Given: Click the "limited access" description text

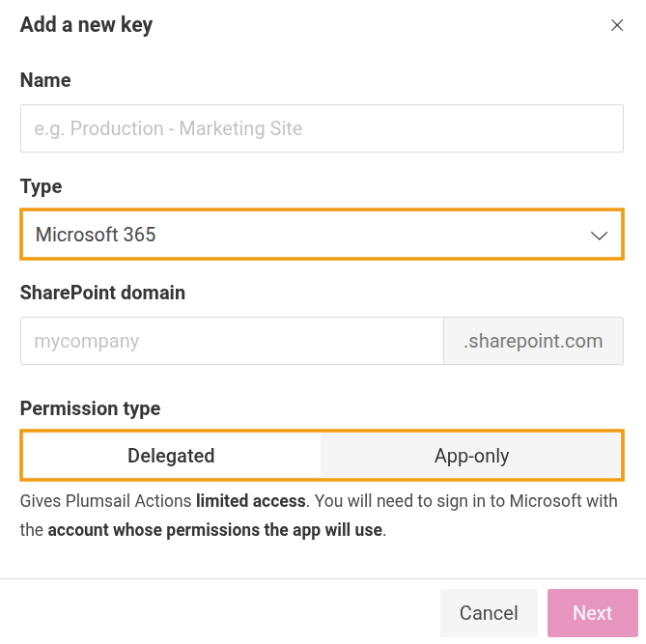Looking at the screenshot, I should point(251,501).
